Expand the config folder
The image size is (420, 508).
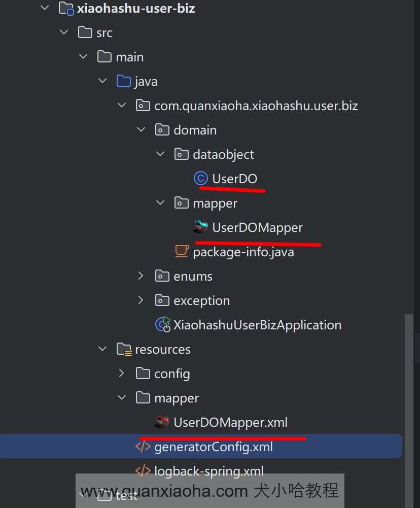click(x=122, y=374)
